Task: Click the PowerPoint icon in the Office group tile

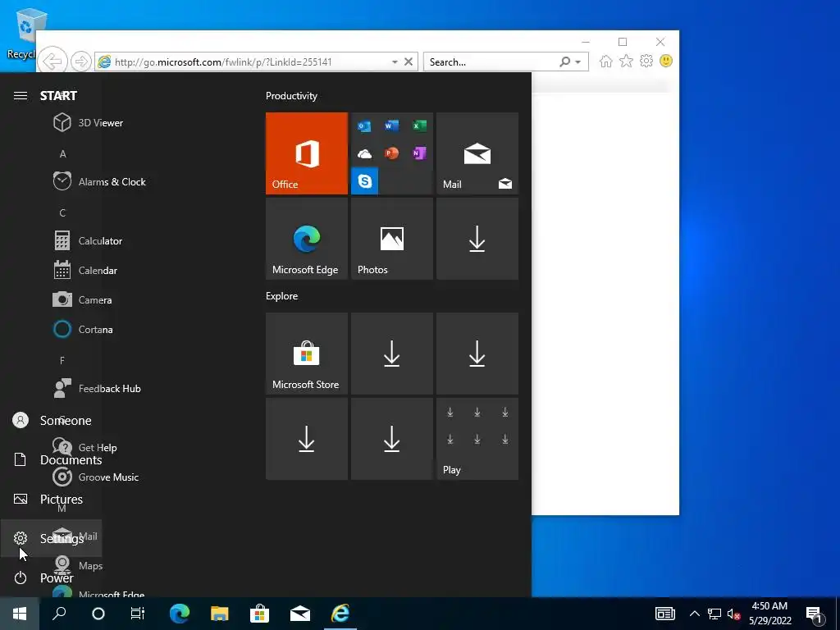Action: tap(391, 153)
